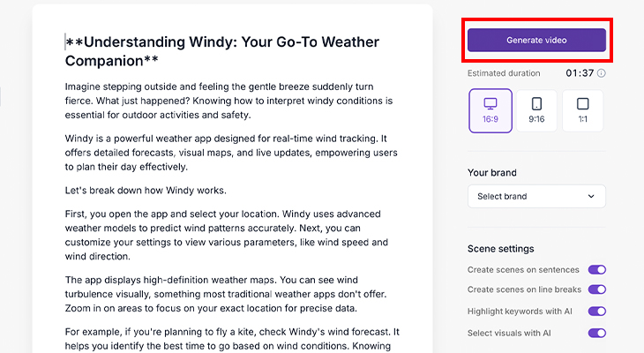Click the 'For example' kite-flying paragraph
Image resolution: width=644 pixels, height=353 pixels.
click(x=229, y=340)
